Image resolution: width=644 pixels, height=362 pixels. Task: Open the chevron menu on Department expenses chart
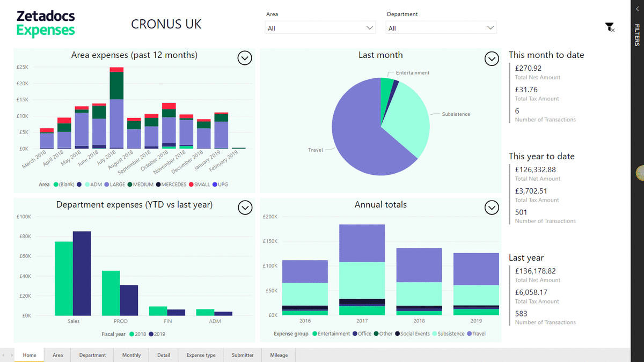tap(245, 208)
